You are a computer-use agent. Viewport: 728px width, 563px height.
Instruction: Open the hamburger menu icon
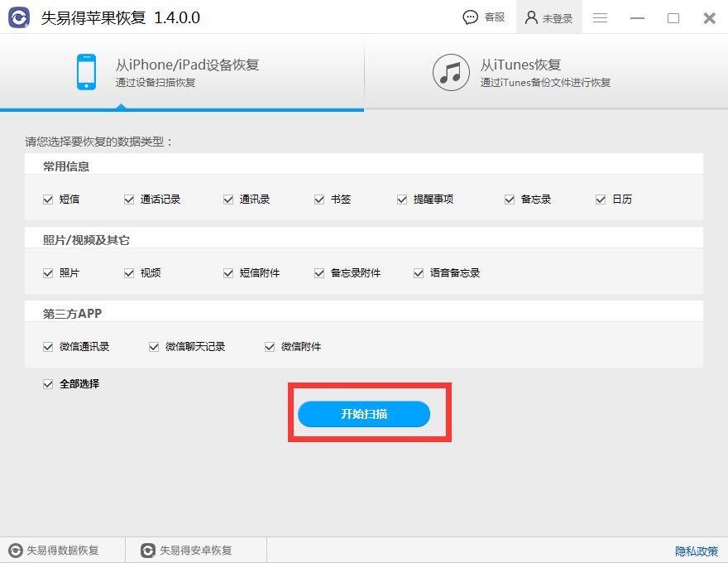coord(600,17)
